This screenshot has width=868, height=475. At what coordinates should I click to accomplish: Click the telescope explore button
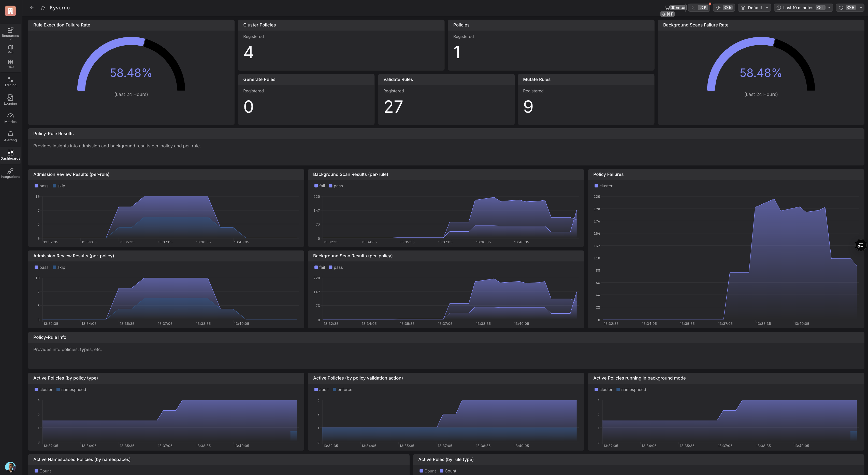724,8
